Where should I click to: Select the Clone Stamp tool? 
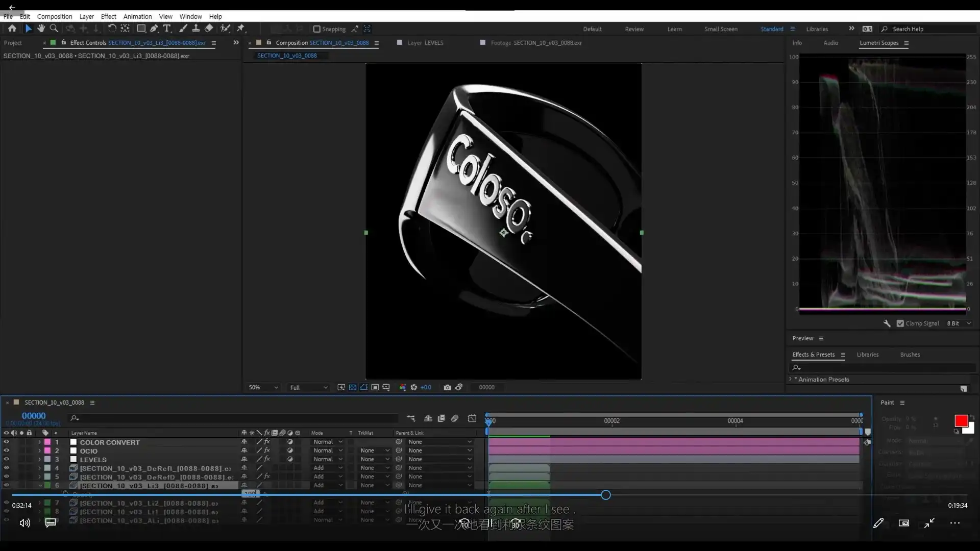coord(195,29)
